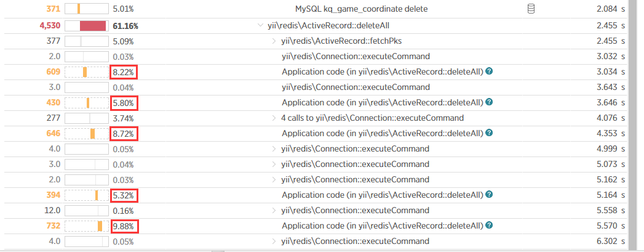Collapse the yii\redis\ActiveRecord::deleteAll node
Image resolution: width=644 pixels, height=252 pixels.
[x=261, y=26]
